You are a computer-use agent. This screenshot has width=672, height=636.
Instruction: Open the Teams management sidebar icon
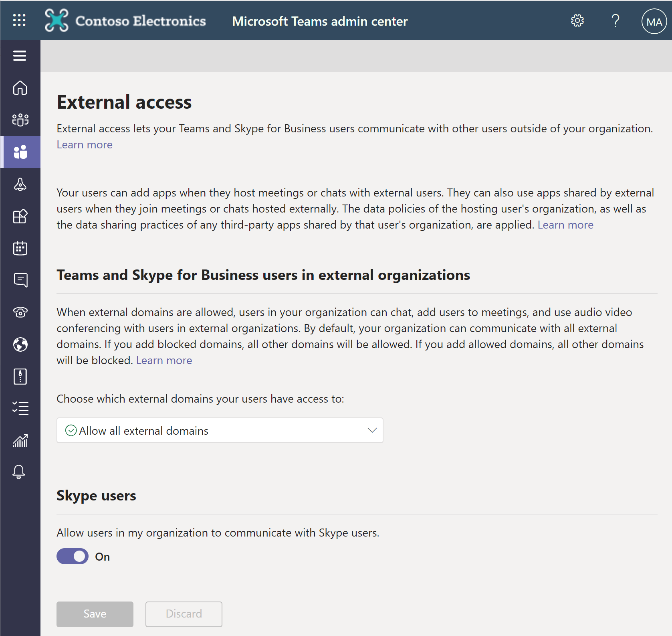click(x=20, y=120)
